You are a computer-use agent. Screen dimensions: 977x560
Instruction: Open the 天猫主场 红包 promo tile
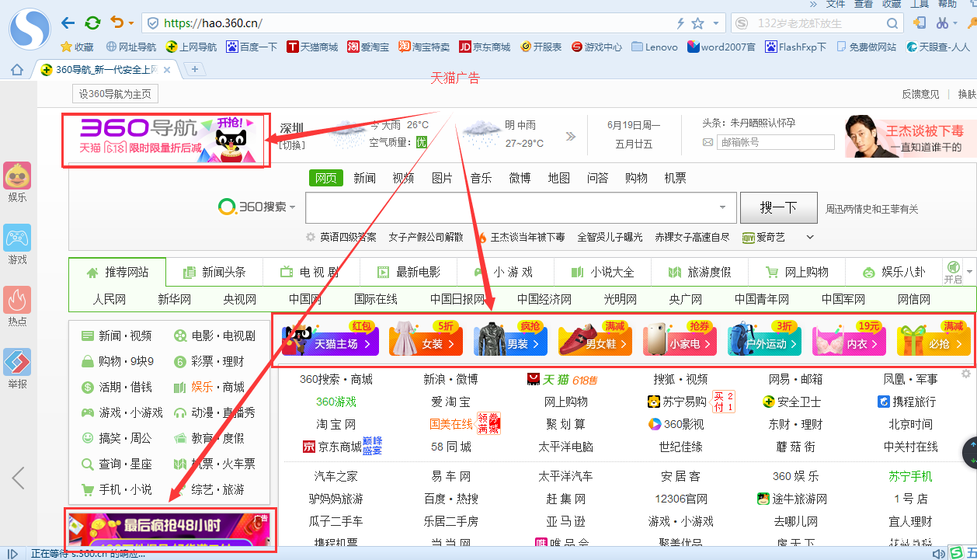[x=330, y=338]
